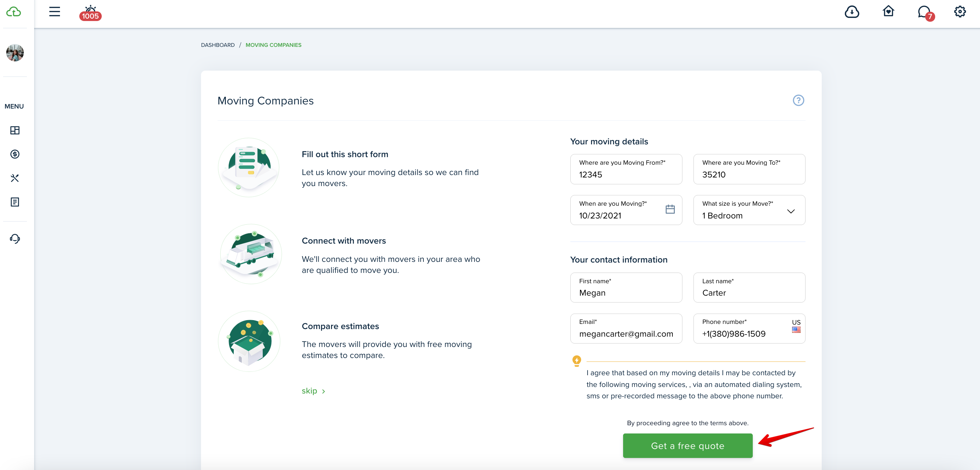
Task: Click the skip link
Action: pos(313,391)
